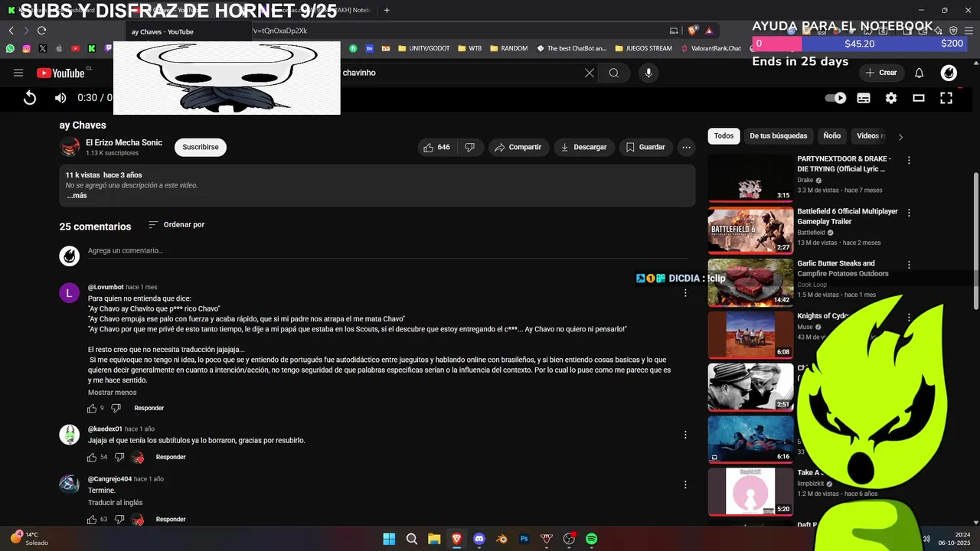The height and width of the screenshot is (551, 980).
Task: Open Windows Start menu
Action: click(389, 539)
